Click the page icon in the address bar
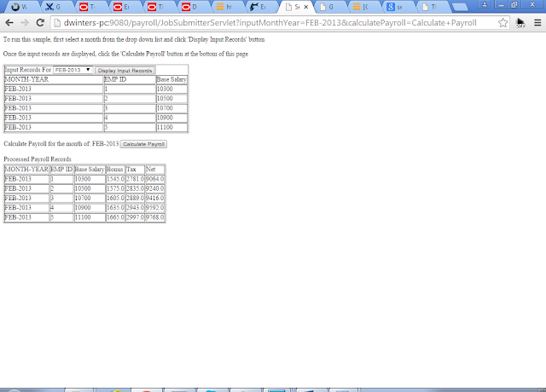Screen dimensions: 546x392 pos(57,23)
